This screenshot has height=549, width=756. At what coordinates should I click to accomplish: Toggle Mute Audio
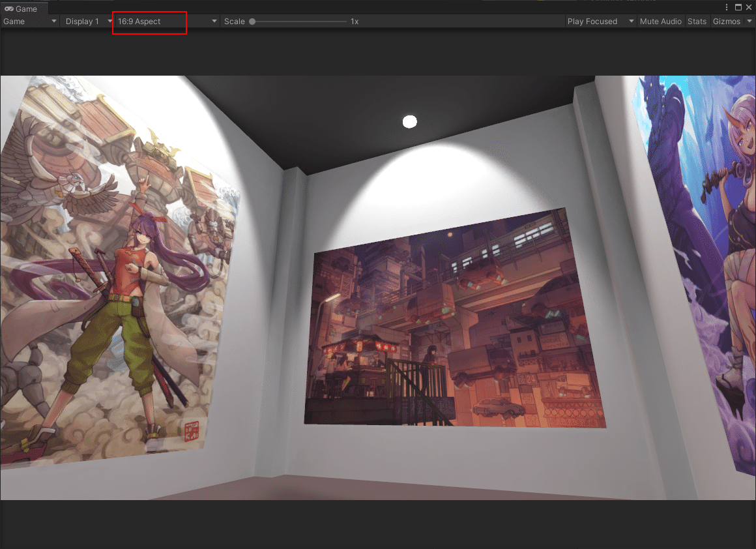point(661,22)
